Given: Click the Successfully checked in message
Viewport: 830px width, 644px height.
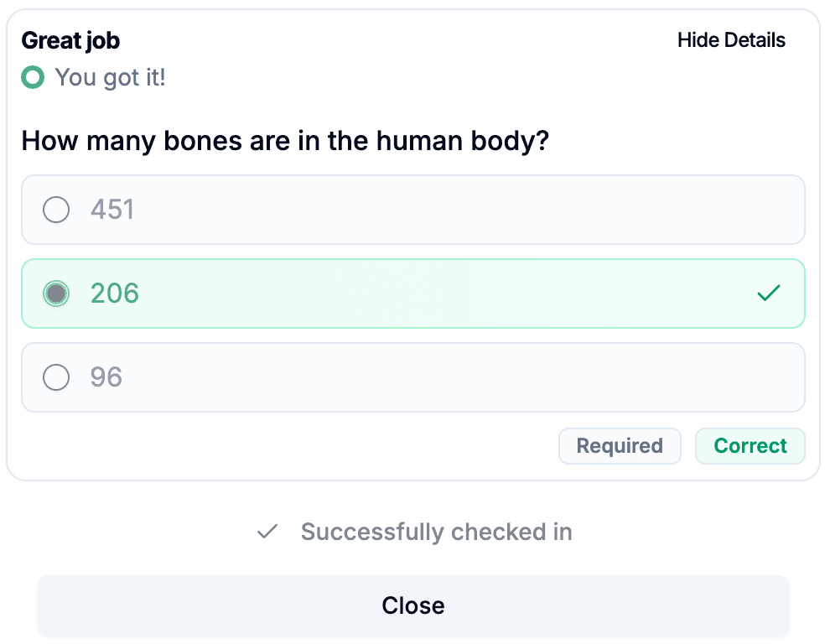Looking at the screenshot, I should [436, 532].
